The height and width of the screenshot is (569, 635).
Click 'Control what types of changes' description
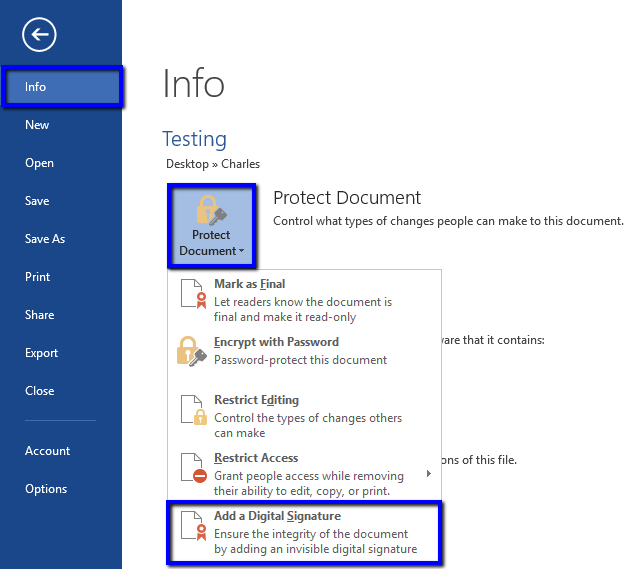448,221
